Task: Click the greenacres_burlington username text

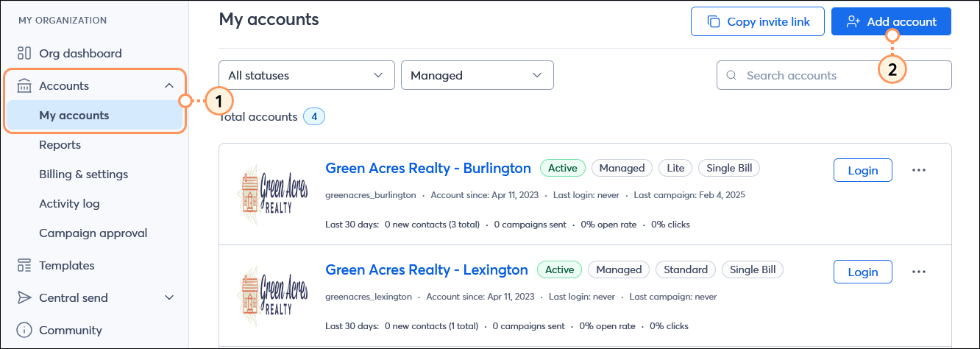Action: point(370,195)
